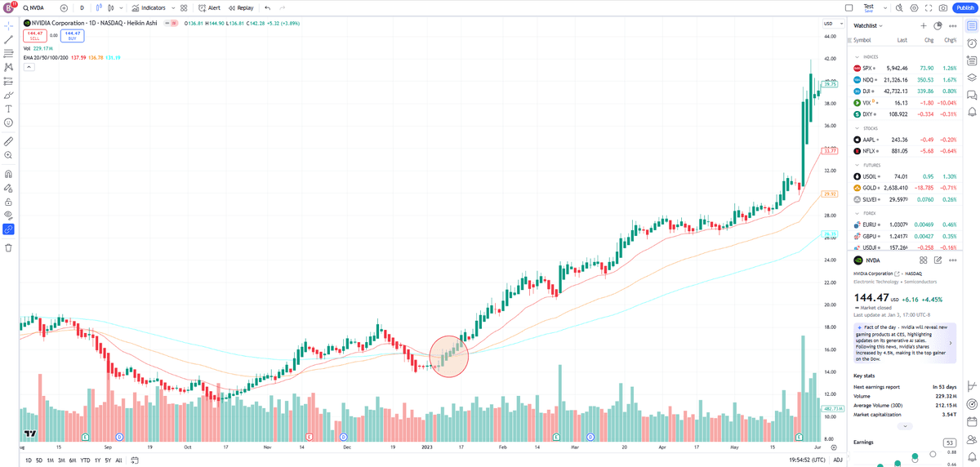Collapse the STOCKS watchlist section

[857, 128]
